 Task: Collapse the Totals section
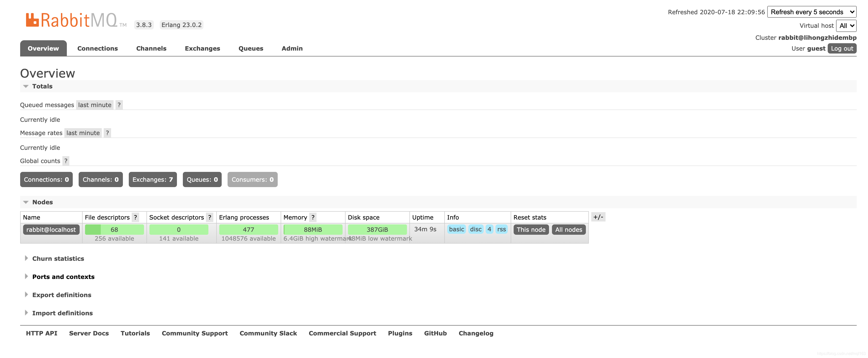[42, 86]
